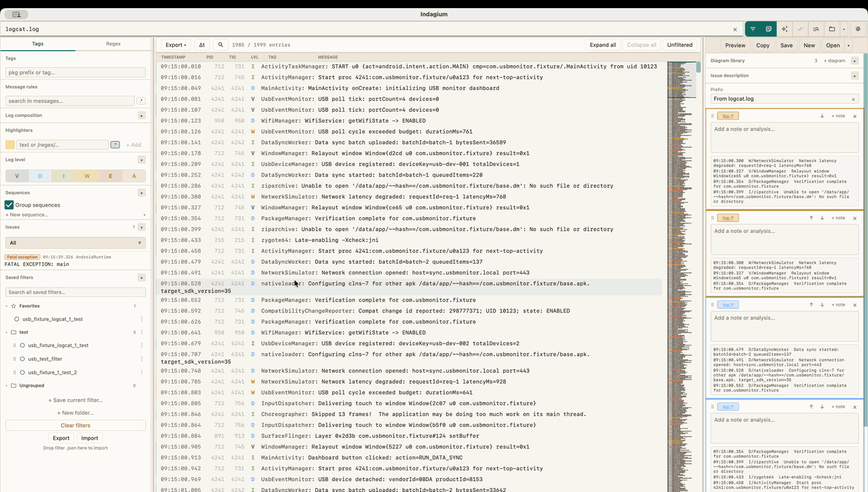Toggle the Δt time delta button

tap(201, 45)
